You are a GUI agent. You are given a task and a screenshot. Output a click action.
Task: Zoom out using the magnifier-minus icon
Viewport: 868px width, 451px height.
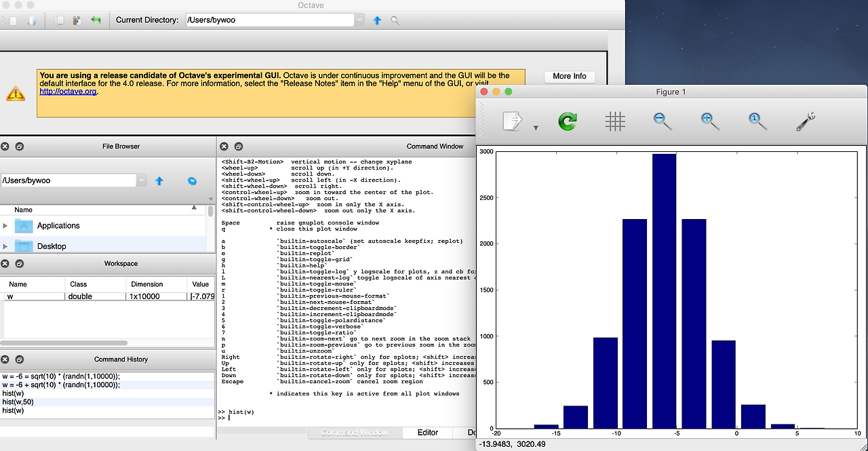[661, 121]
